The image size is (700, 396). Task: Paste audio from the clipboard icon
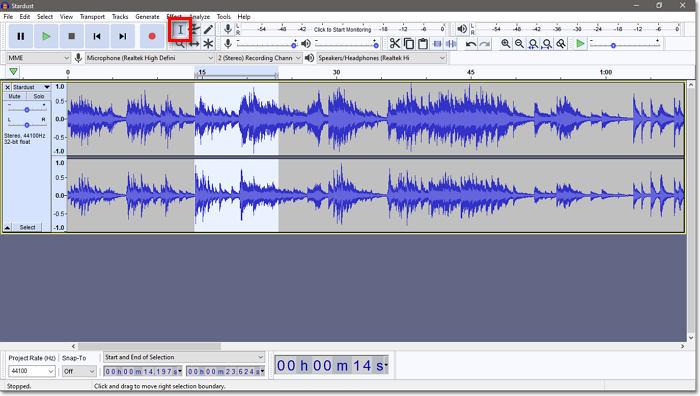pos(423,43)
